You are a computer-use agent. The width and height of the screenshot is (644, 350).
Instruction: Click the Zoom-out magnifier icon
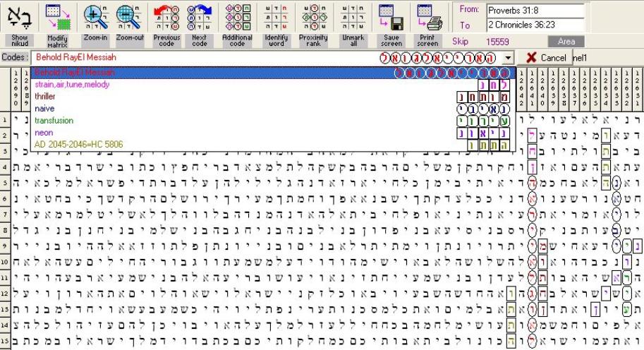[x=129, y=17]
